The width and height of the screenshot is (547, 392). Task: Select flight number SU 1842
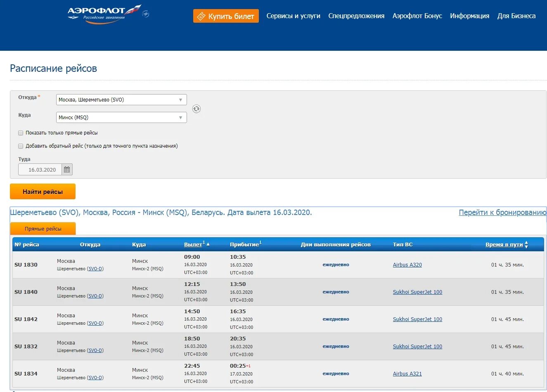pos(26,319)
